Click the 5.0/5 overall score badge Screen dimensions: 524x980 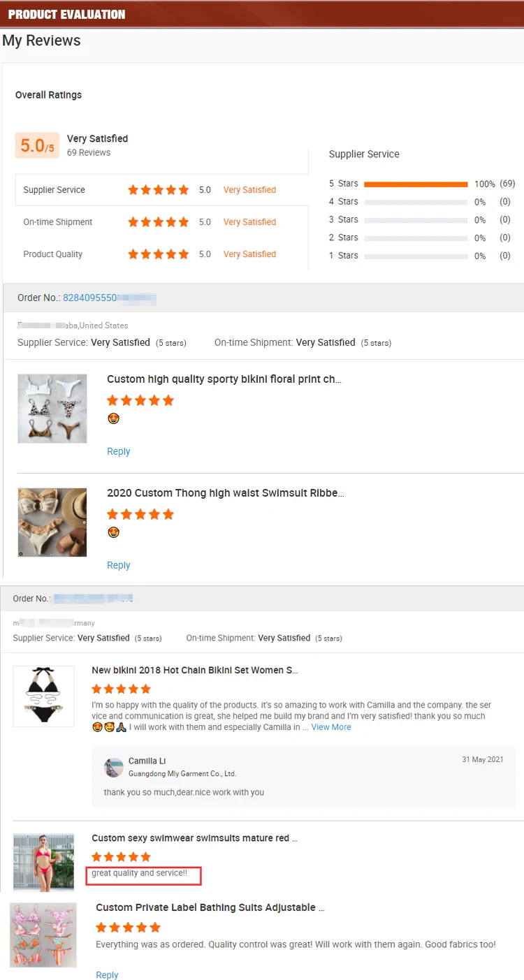pos(38,145)
